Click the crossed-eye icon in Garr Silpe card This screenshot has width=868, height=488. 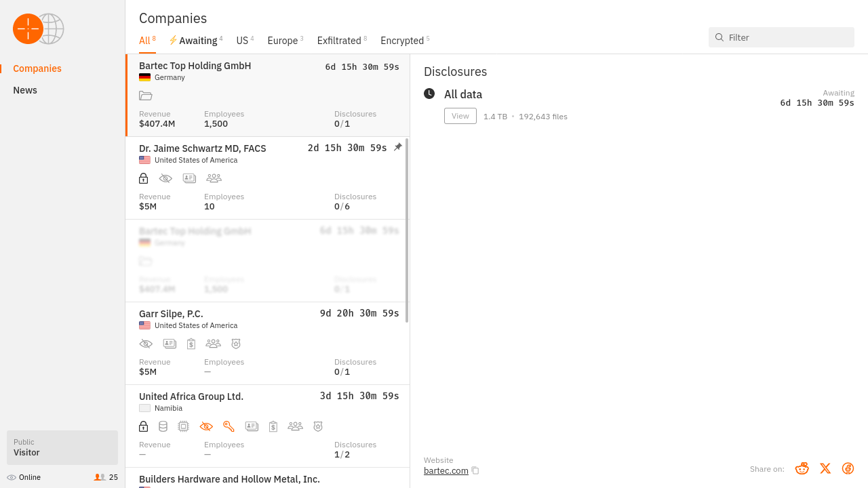[146, 344]
